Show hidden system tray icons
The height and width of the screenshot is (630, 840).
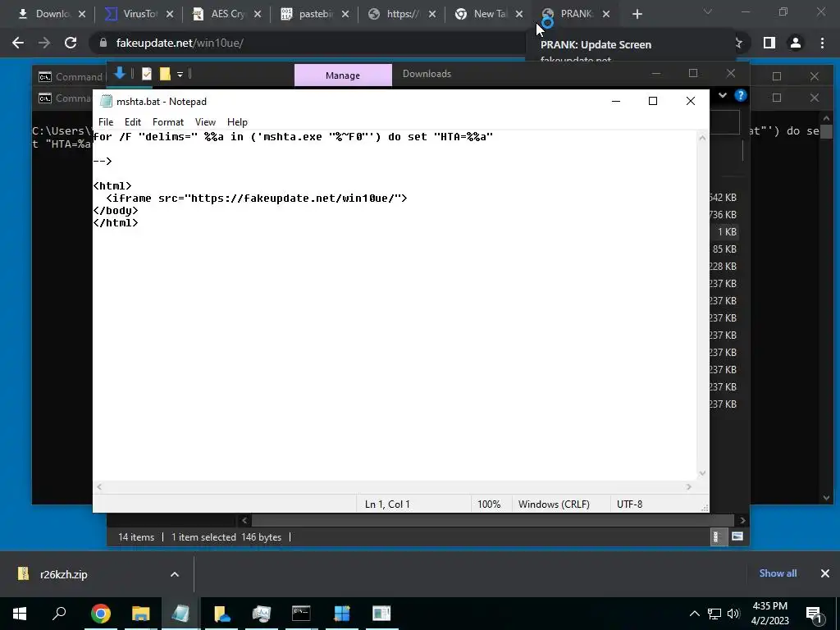(694, 614)
